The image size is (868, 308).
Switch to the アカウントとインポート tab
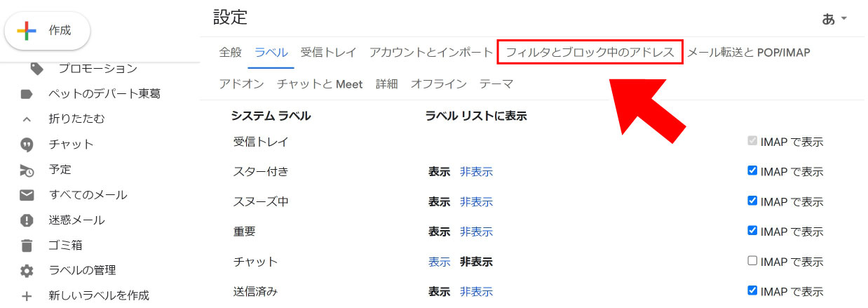pos(431,53)
